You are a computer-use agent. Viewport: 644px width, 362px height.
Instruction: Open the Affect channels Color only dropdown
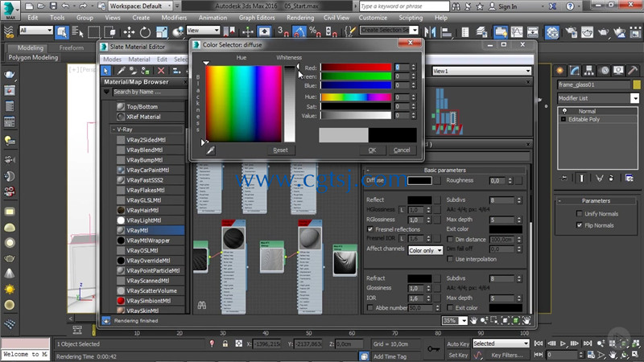(426, 250)
